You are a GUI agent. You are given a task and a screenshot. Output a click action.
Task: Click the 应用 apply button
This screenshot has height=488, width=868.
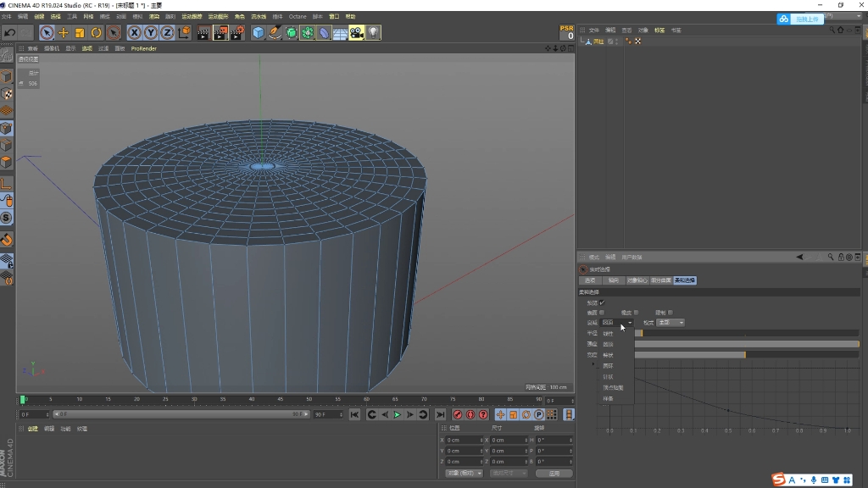tap(554, 474)
